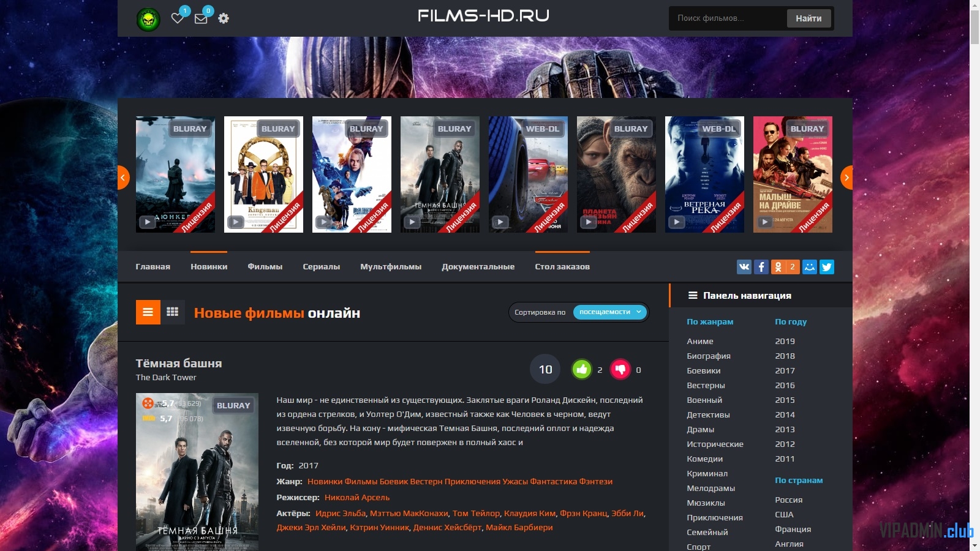Share via the Facebook icon
Image resolution: width=980 pixels, height=551 pixels.
point(761,267)
